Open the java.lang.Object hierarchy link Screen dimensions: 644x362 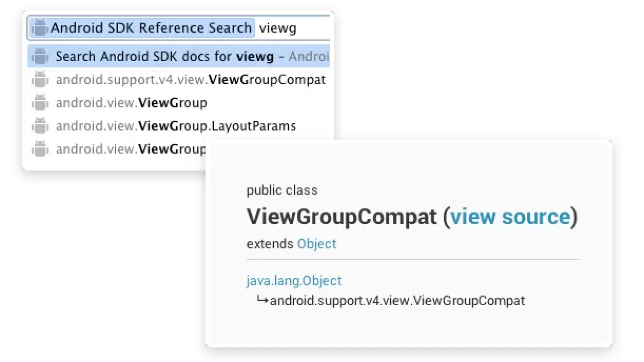coord(294,280)
